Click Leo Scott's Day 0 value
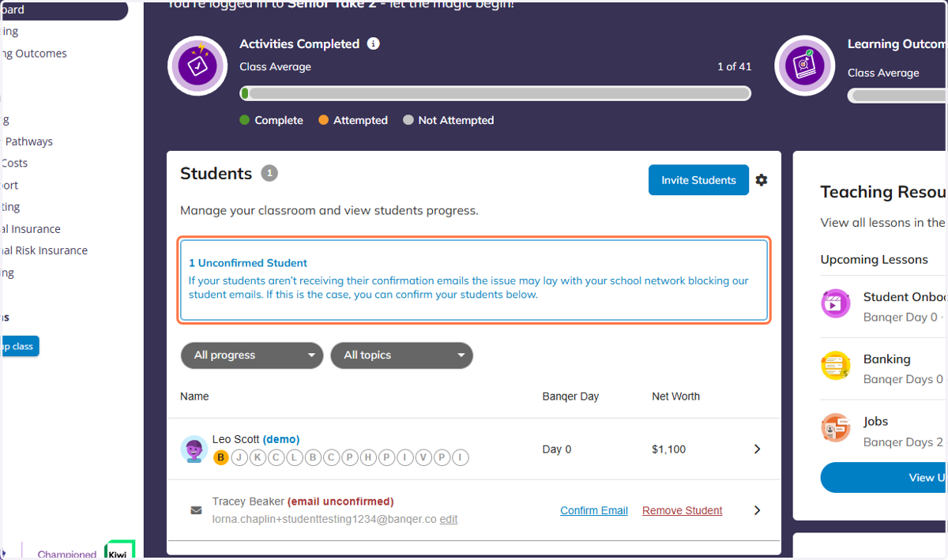 point(557,449)
